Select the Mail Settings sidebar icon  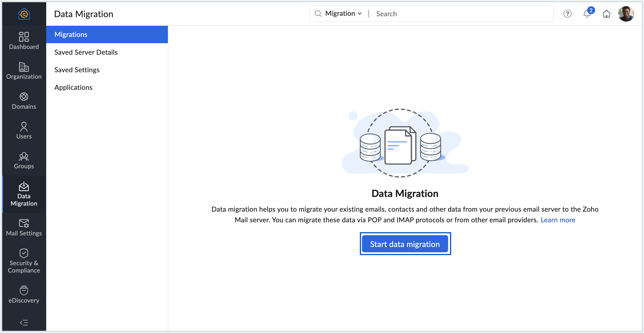coord(24,227)
